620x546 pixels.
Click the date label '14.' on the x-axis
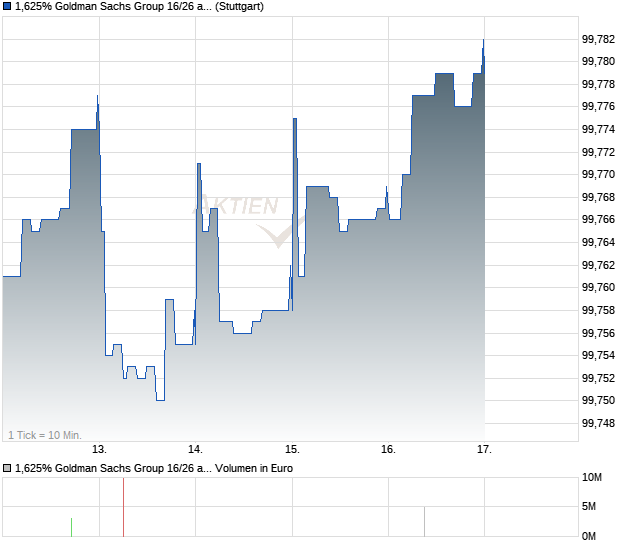[x=195, y=450]
